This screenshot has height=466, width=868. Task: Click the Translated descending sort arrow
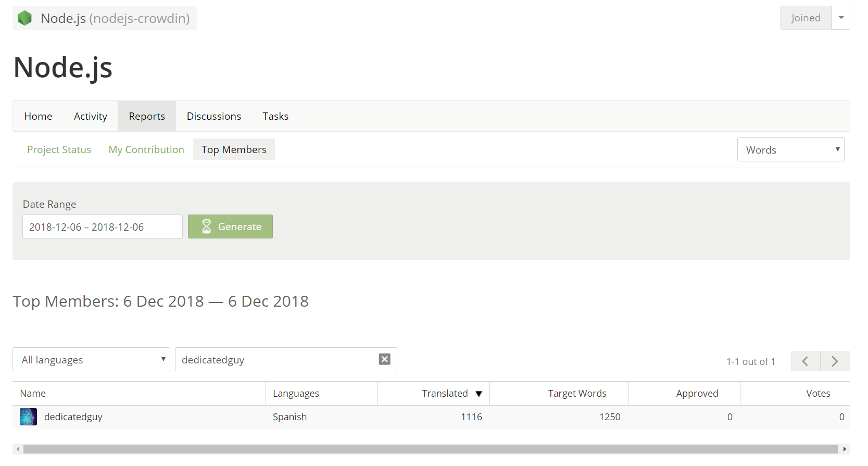[479, 394]
